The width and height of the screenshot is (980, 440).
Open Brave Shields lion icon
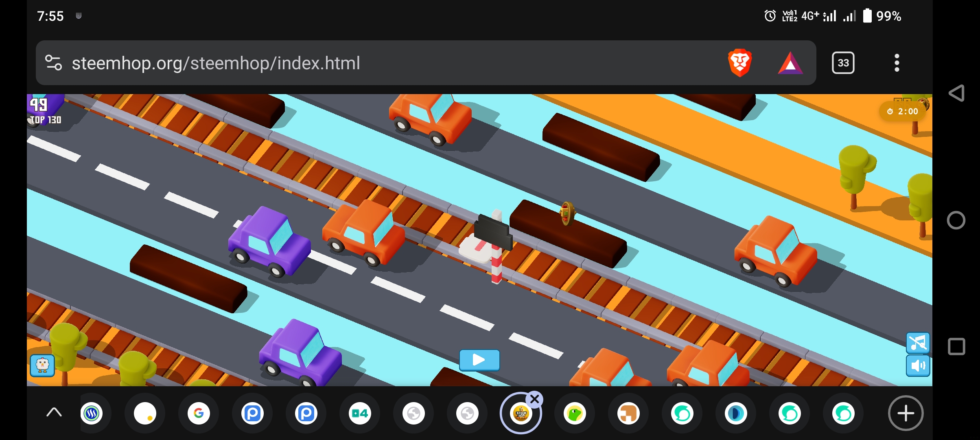coord(739,63)
